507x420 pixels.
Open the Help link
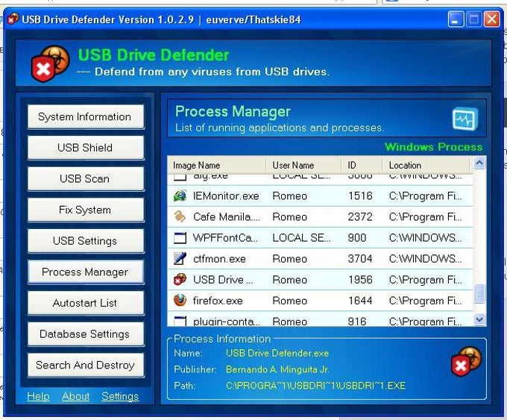(x=38, y=396)
